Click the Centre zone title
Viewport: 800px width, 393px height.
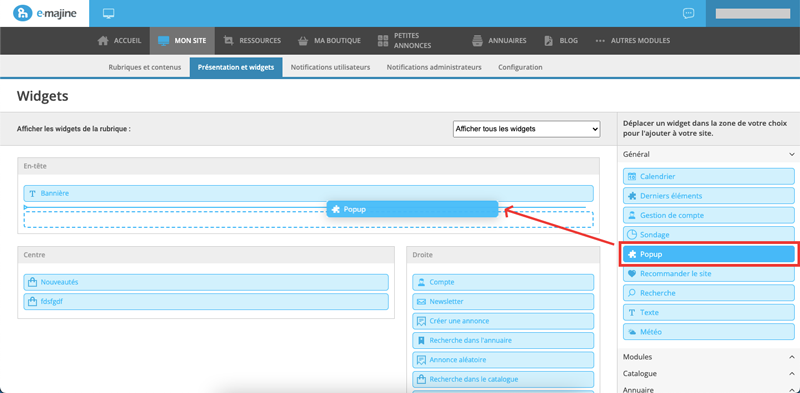tap(35, 254)
